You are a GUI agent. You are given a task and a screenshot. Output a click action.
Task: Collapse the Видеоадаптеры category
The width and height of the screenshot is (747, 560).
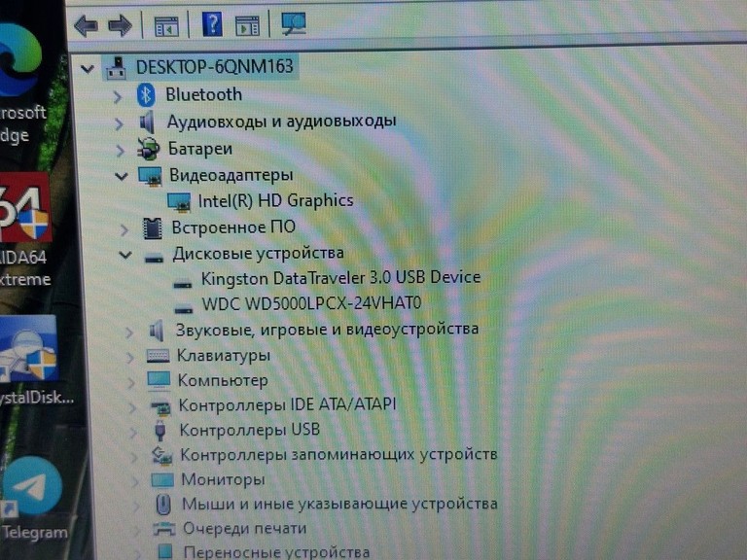pyautogui.click(x=122, y=177)
